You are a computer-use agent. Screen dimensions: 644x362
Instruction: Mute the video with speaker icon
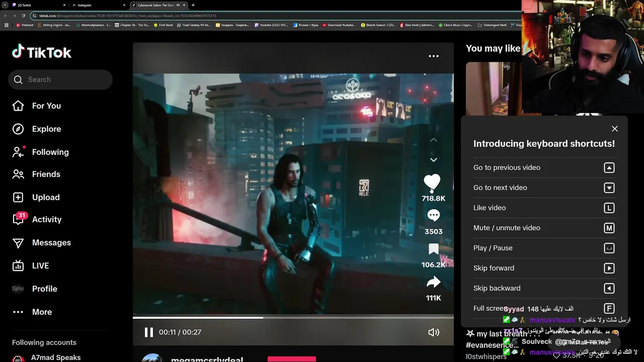coord(433,332)
